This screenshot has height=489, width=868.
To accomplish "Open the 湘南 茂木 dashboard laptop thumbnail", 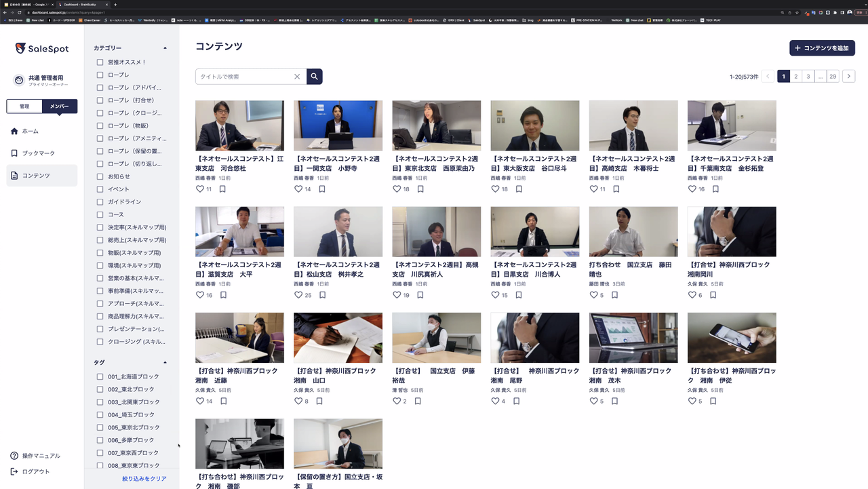I will click(633, 338).
